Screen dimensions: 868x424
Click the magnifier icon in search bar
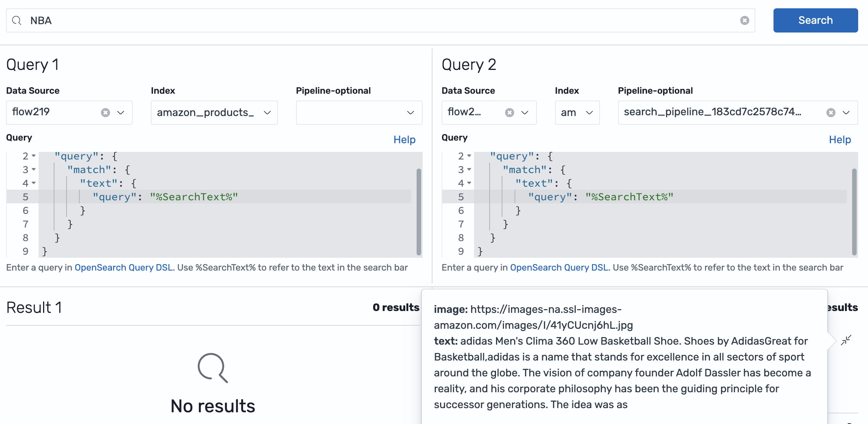pos(17,20)
